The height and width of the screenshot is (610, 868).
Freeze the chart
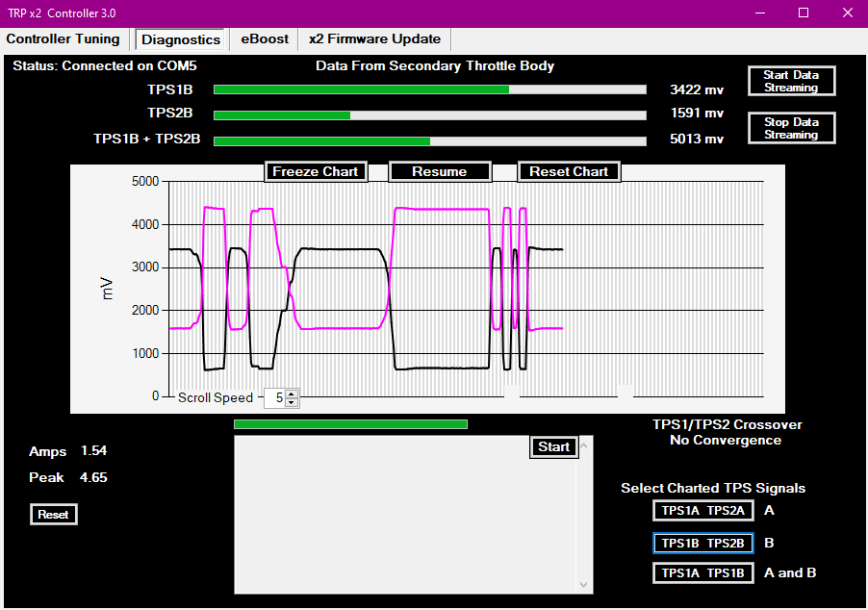tap(316, 171)
